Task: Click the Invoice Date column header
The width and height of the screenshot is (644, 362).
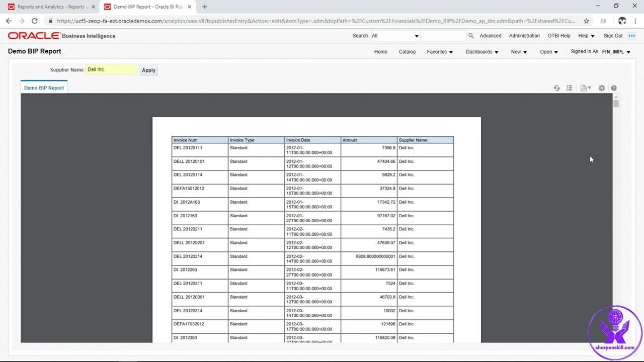Action: coord(312,140)
